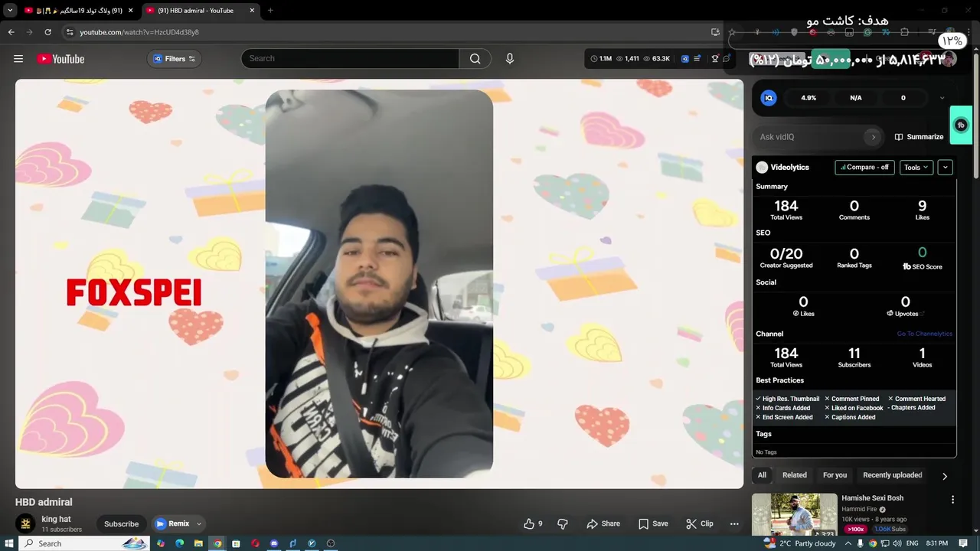The width and height of the screenshot is (980, 551).
Task: Go to the YouTube home logo
Action: pyautogui.click(x=60, y=59)
